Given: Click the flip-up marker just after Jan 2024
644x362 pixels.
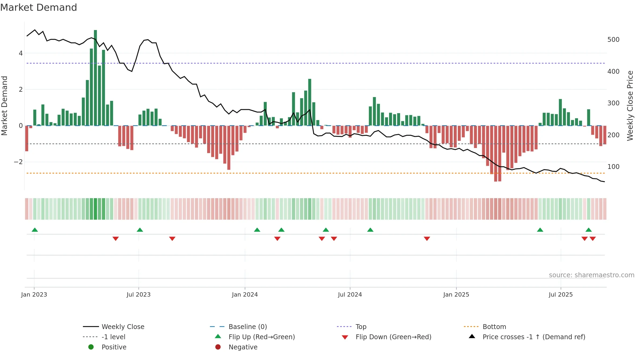Looking at the screenshot, I should pos(257,230).
